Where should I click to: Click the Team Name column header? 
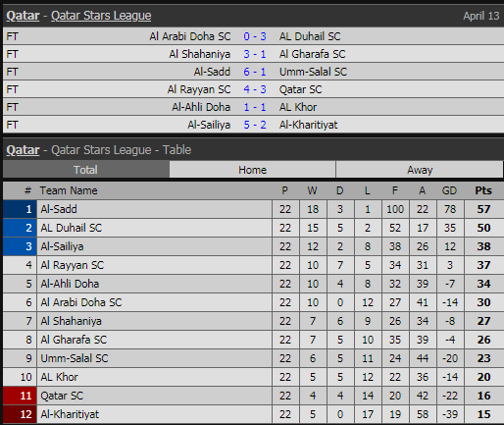point(69,190)
